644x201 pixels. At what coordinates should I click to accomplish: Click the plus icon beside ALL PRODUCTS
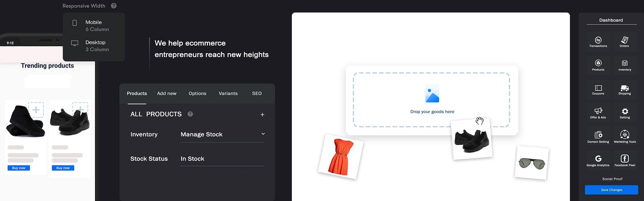click(262, 115)
